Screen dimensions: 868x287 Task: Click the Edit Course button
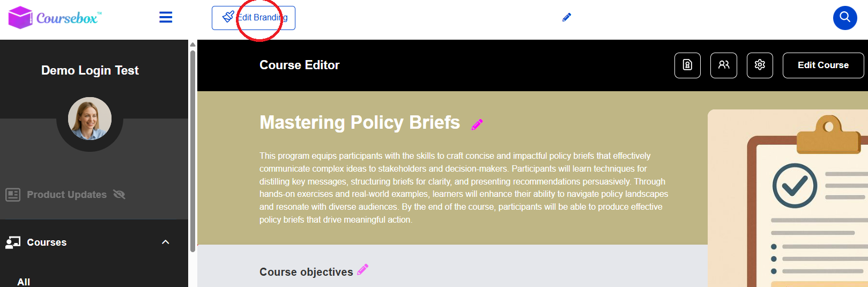tap(823, 65)
